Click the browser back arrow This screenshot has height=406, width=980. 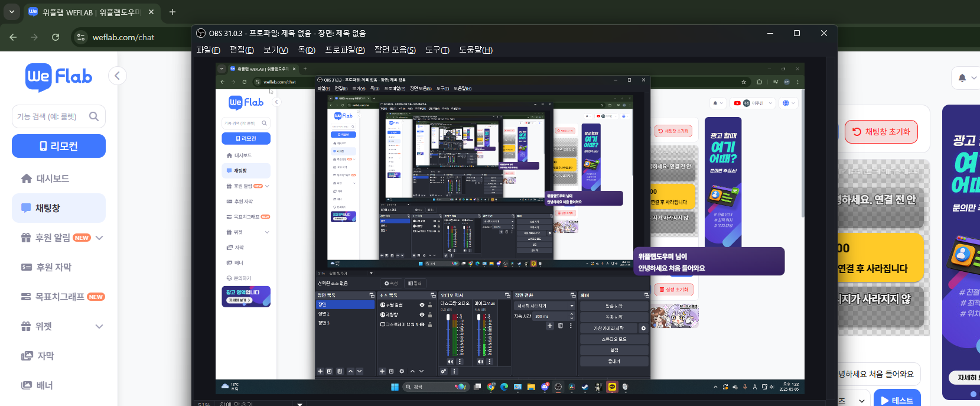point(13,37)
